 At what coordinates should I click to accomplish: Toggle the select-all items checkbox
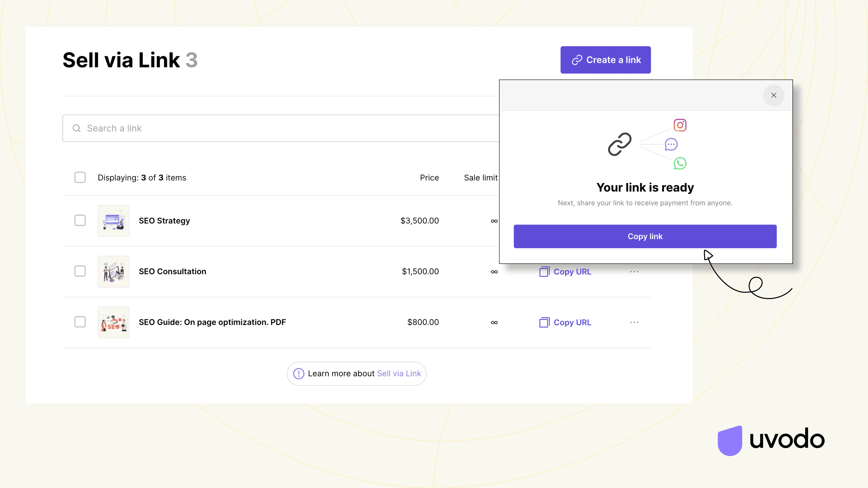[80, 177]
